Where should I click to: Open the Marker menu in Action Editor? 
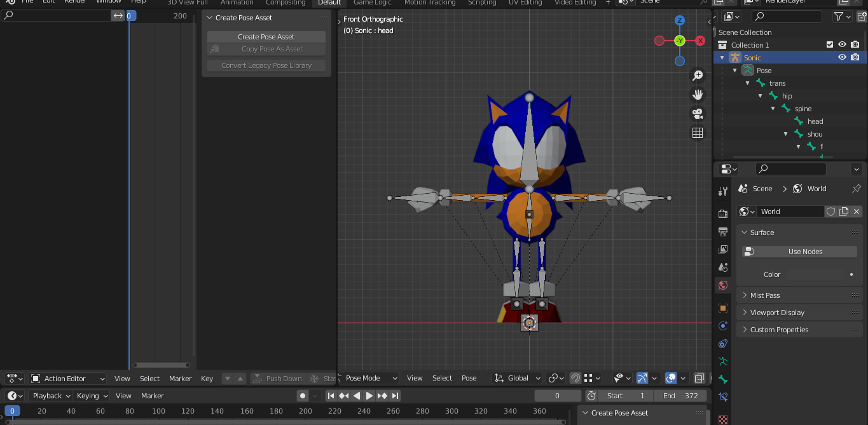(181, 379)
